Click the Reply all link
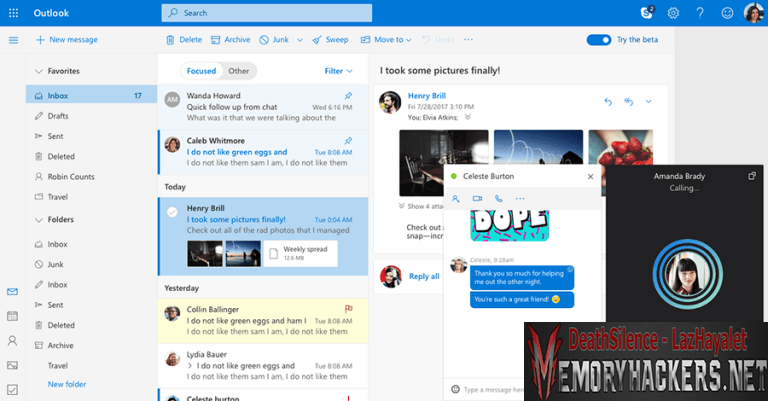Viewport: 768px width, 401px height. tap(424, 276)
